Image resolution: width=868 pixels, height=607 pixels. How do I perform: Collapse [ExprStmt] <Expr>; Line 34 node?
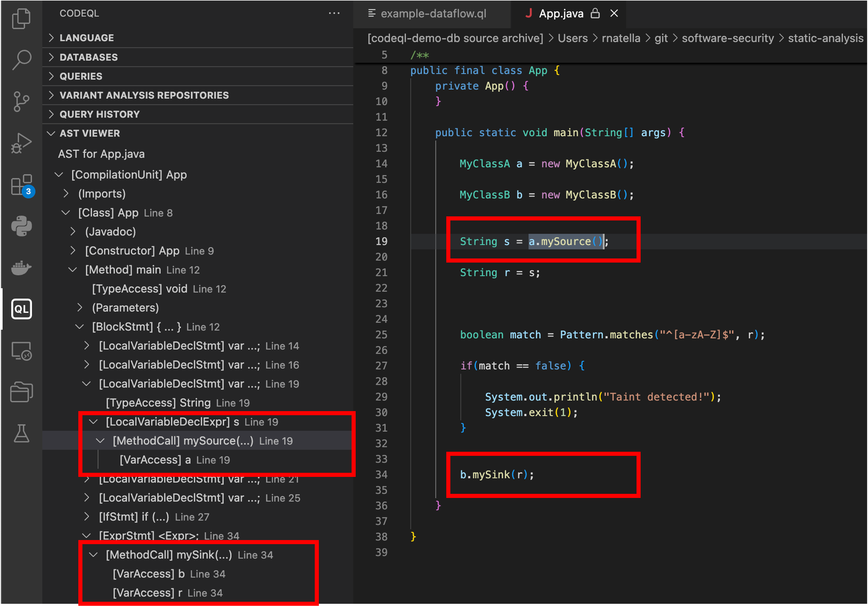[87, 536]
